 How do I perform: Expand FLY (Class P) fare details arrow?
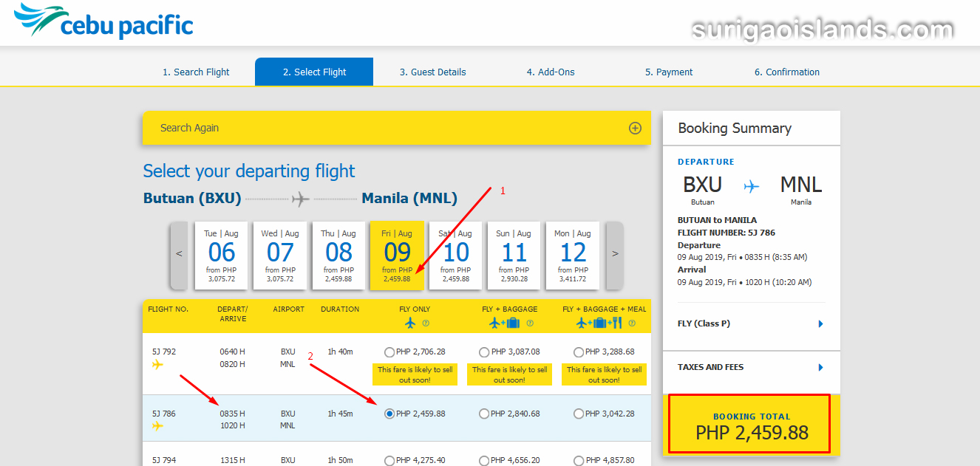click(821, 324)
